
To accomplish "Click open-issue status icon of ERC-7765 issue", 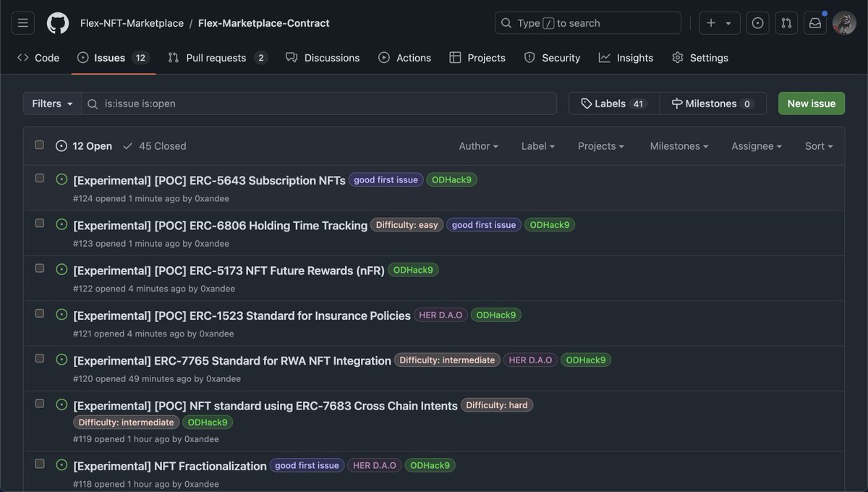I will [x=61, y=360].
